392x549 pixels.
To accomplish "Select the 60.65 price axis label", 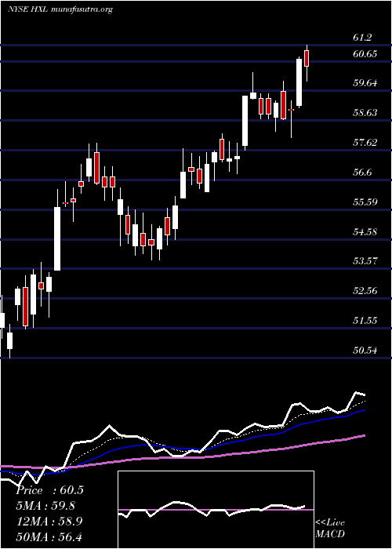I will pyautogui.click(x=365, y=53).
